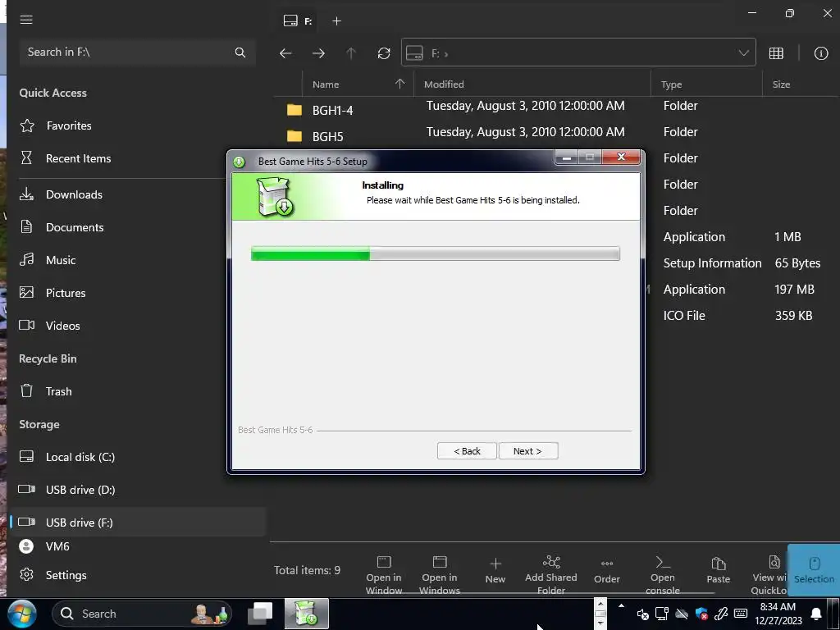Go forward with the right arrow button
Screen dimensions: 840x630
[318, 53]
